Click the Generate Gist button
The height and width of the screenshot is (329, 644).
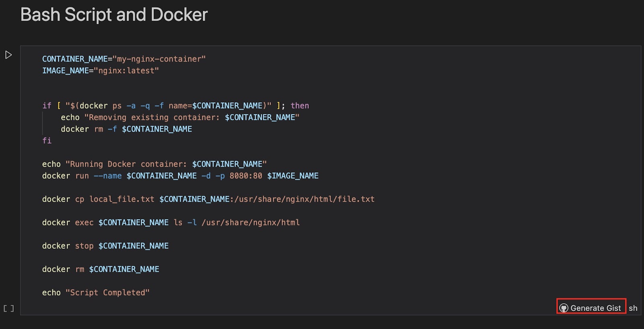(595, 308)
